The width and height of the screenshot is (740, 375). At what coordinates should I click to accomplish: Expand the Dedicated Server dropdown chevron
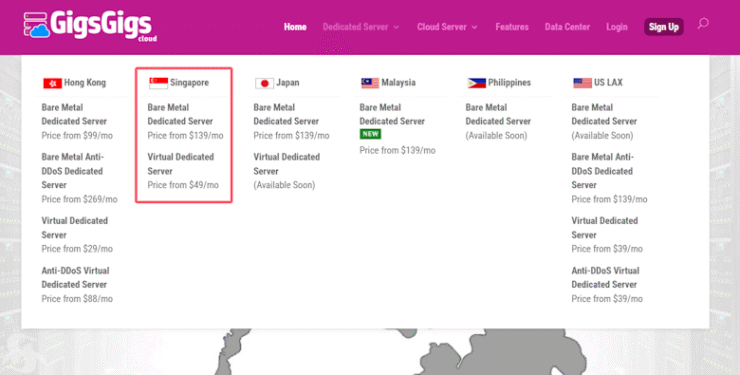(396, 27)
